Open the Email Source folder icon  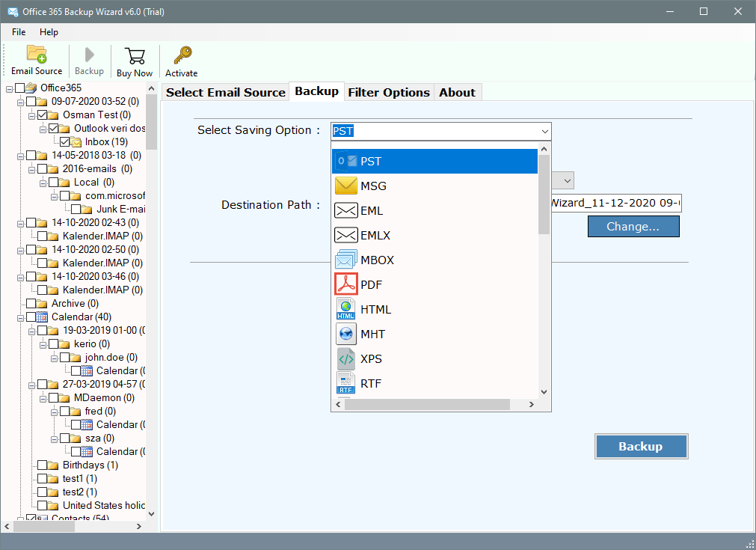click(37, 55)
